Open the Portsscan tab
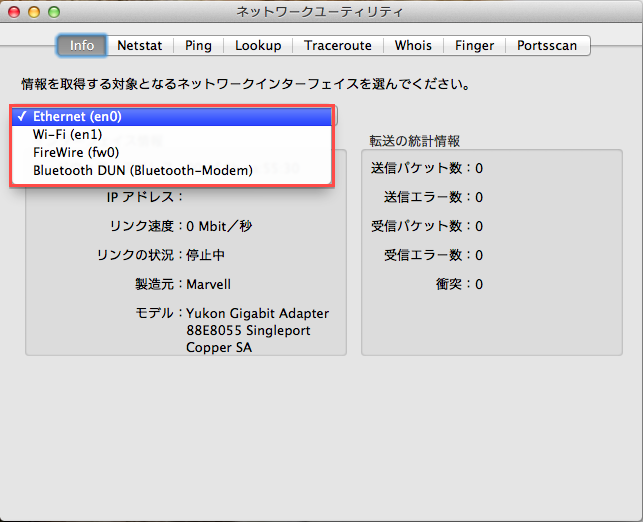Viewport: 643px width, 522px height. [x=547, y=45]
